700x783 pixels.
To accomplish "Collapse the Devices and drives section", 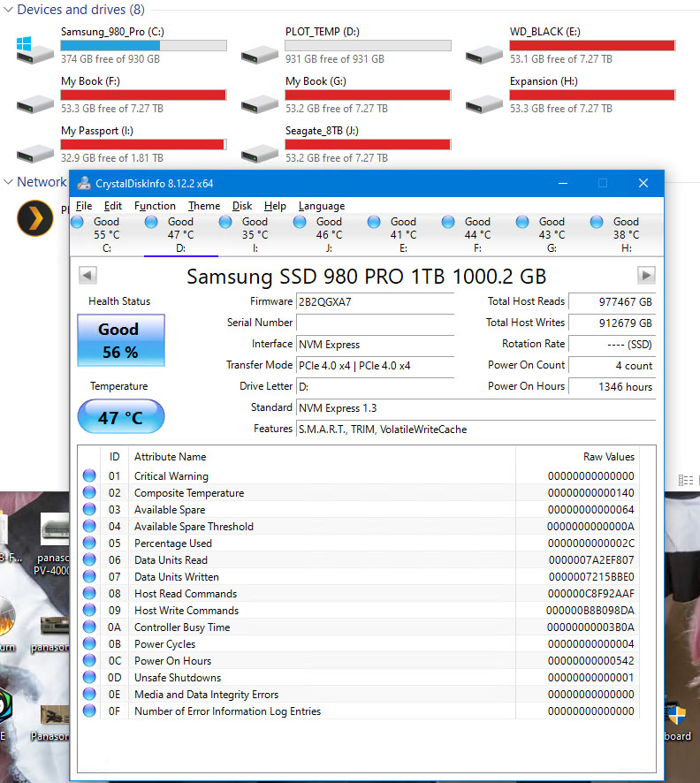I will tap(8, 11).
